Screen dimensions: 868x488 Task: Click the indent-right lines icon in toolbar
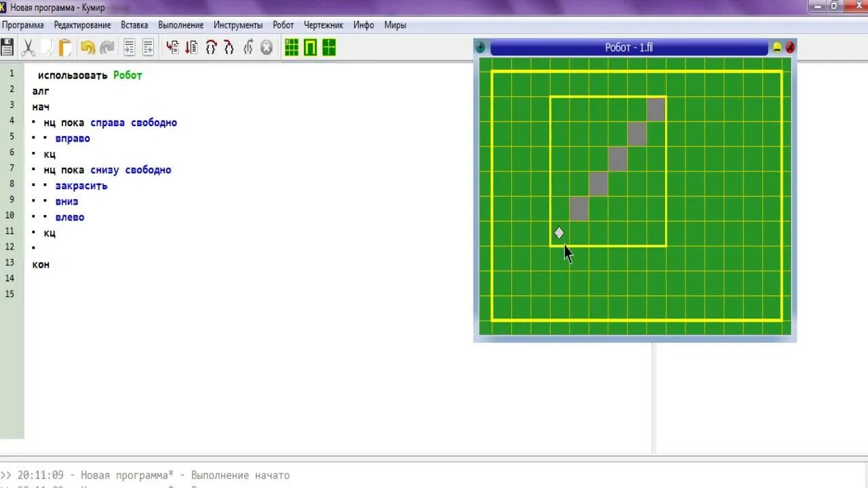(130, 47)
